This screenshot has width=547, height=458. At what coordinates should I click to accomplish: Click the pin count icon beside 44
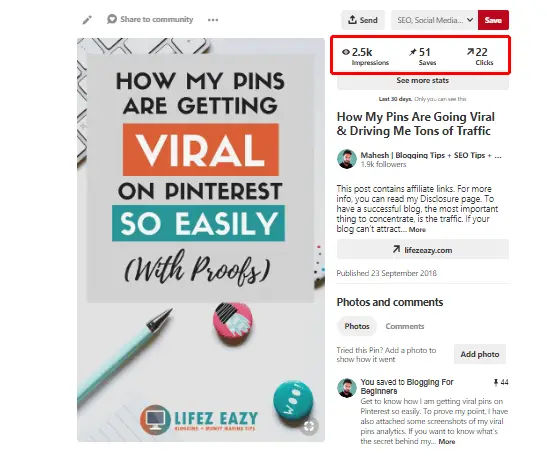[x=496, y=382]
